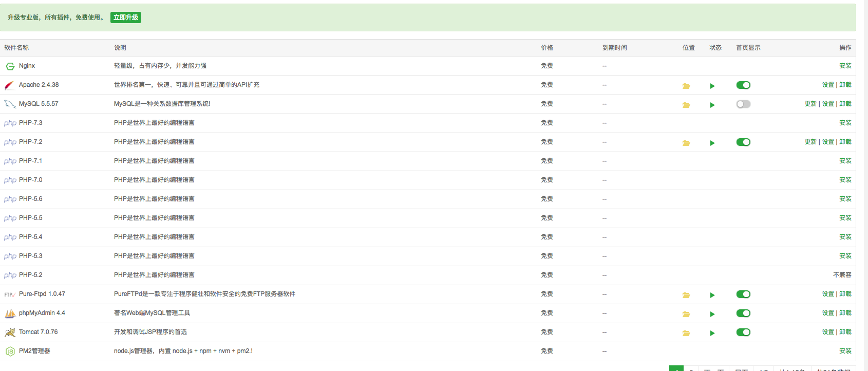
Task: Install PM2管理器 via 安装 link
Action: tap(845, 351)
